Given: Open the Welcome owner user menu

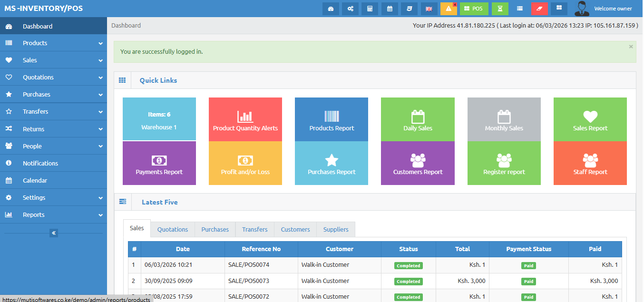Looking at the screenshot, I should 613,9.
